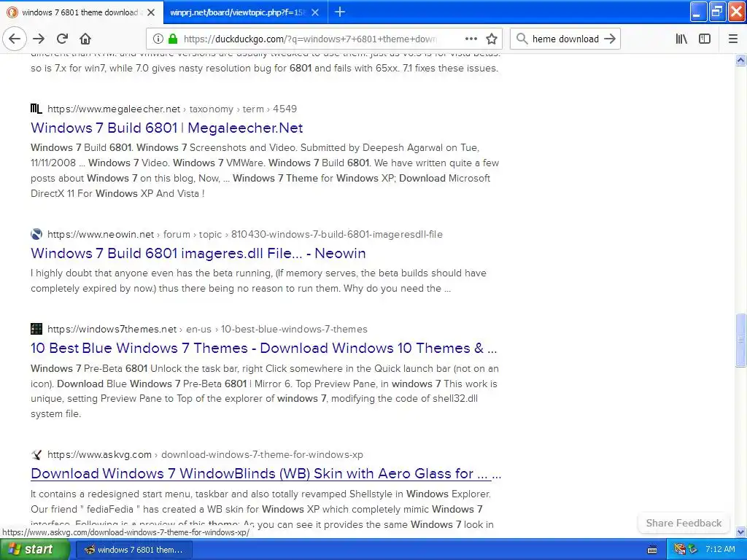This screenshot has height=560, width=747.
Task: Focus the duckduckgo.com address bar
Action: click(x=309, y=39)
